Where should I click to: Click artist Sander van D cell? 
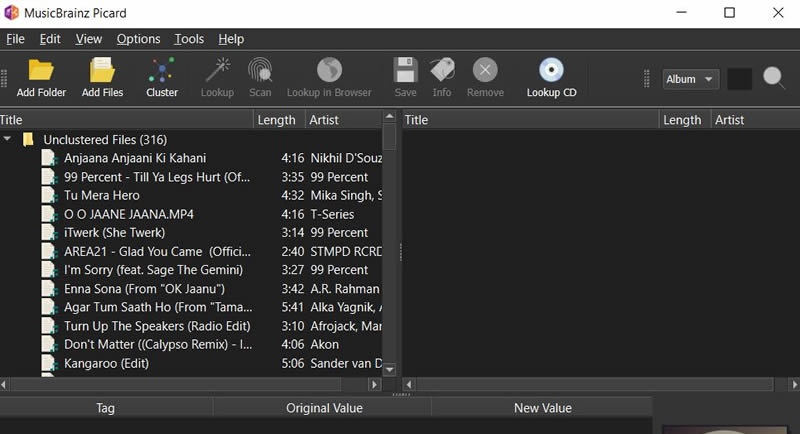click(346, 363)
